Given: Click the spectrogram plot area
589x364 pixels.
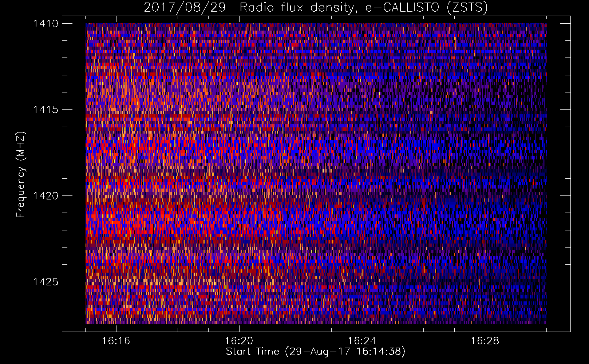Looking at the screenshot, I should (x=316, y=174).
